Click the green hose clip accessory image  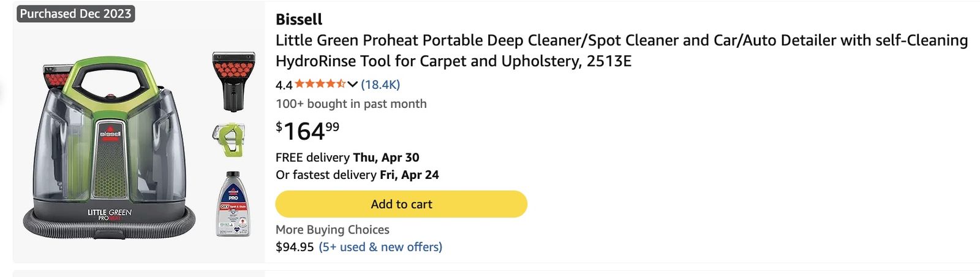tap(229, 140)
